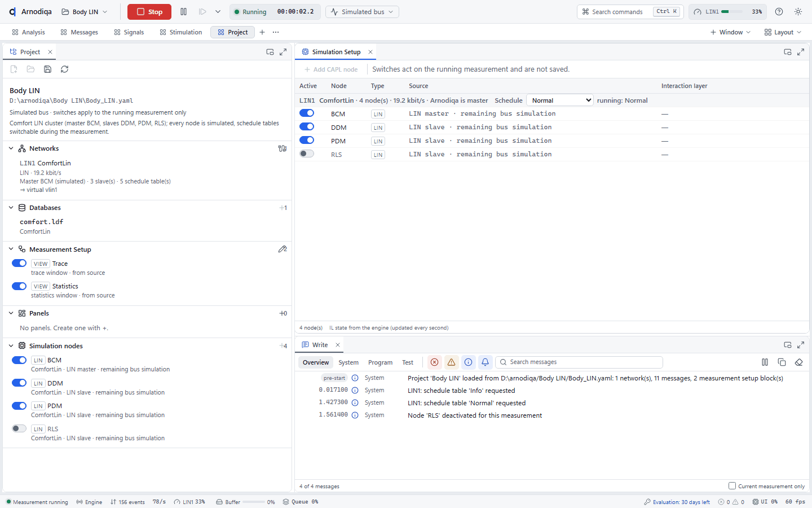This screenshot has width=812, height=508.
Task: Check Current measurement only
Action: click(732, 486)
